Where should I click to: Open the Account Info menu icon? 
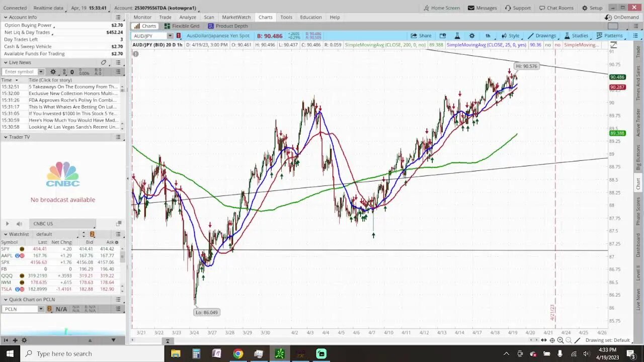(118, 17)
